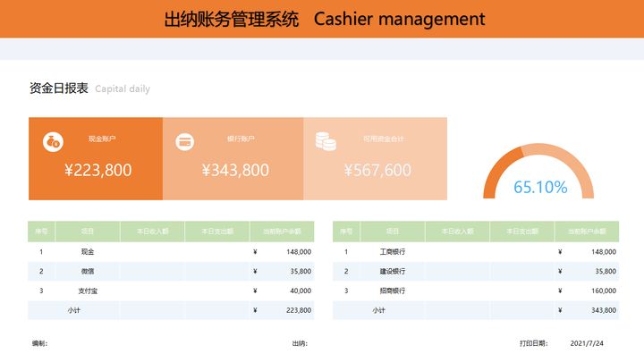Screen dimensions: 644x354
Task: Select the 建设银行 row item cell
Action: 393,271
